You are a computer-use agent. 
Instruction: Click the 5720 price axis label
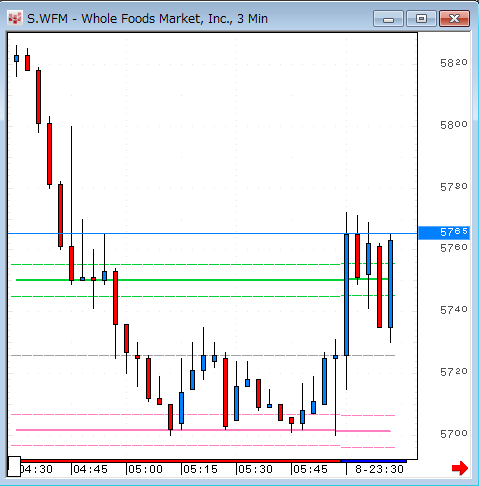point(454,372)
